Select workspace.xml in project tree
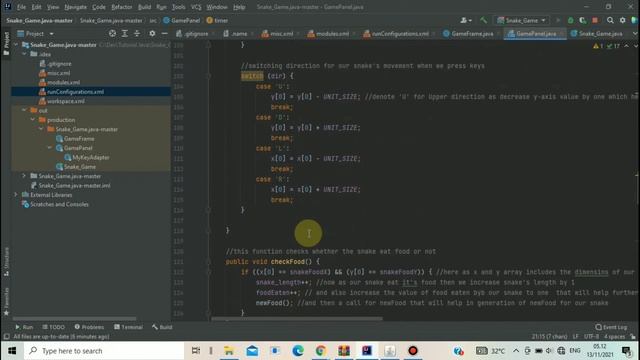This screenshot has height=360, width=640. [66, 101]
